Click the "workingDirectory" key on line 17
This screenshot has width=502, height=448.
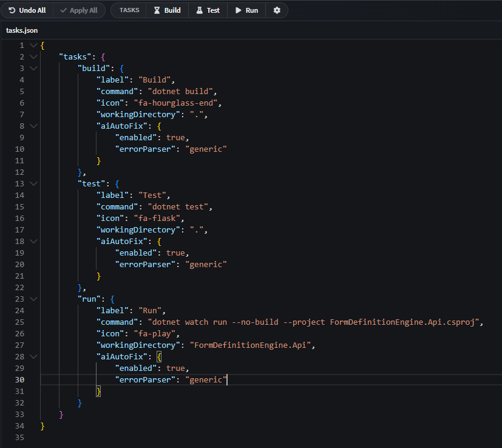(138, 230)
